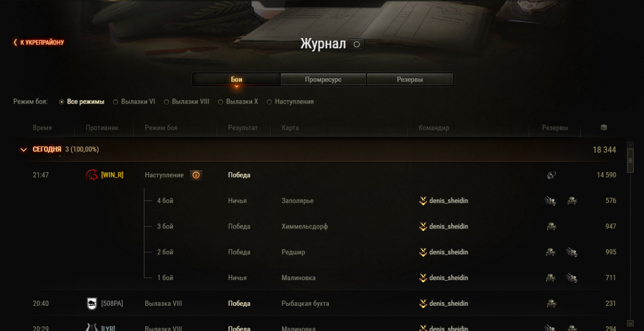Click the WIN_R clan emblem
The width and height of the screenshot is (644, 331).
click(x=92, y=175)
